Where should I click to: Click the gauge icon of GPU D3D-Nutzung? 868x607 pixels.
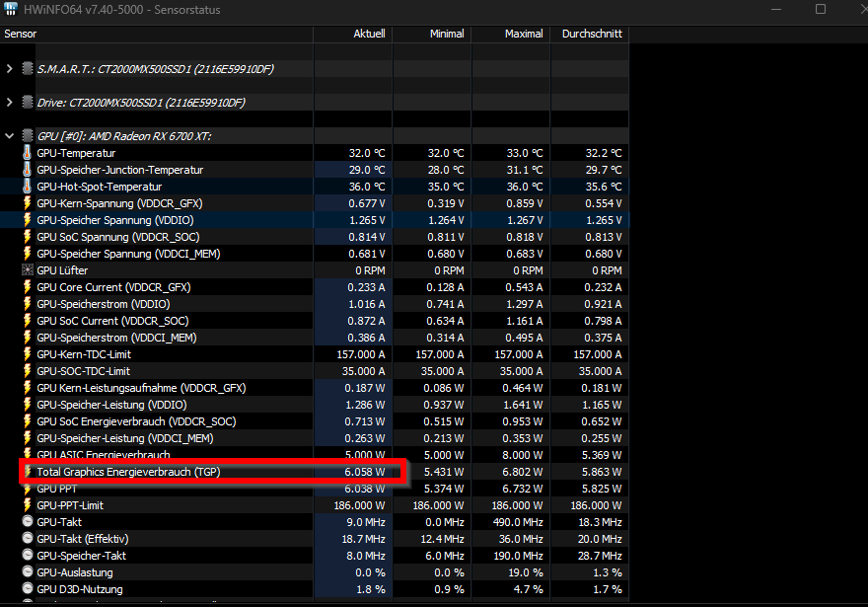[x=28, y=588]
